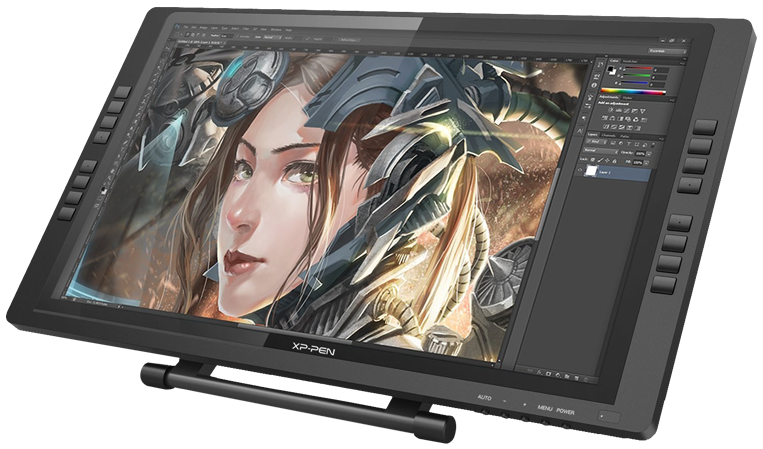The image size is (763, 449).
Task: Add a Brightness/Contrast adjustment
Action: pyautogui.click(x=611, y=110)
